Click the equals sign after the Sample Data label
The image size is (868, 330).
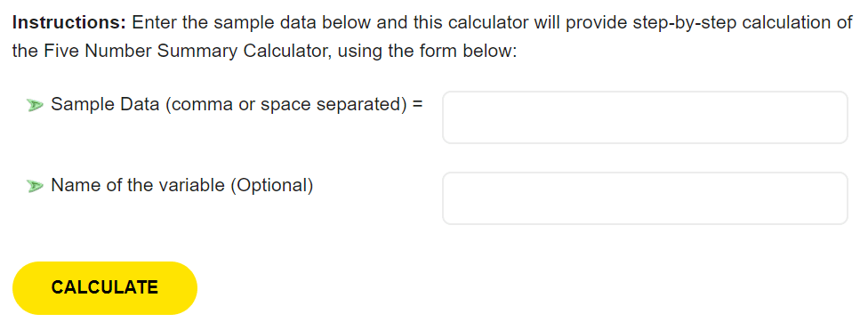tap(417, 104)
